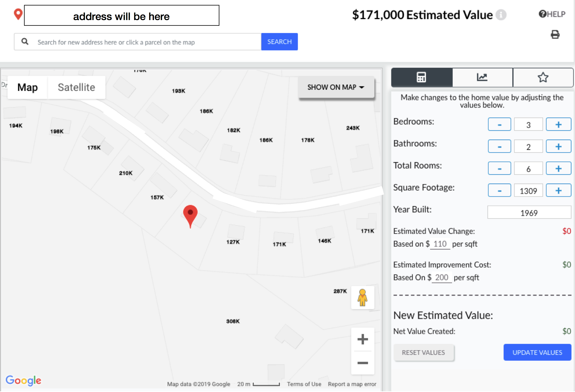Click Report a map error link
The width and height of the screenshot is (575, 392).
352,384
